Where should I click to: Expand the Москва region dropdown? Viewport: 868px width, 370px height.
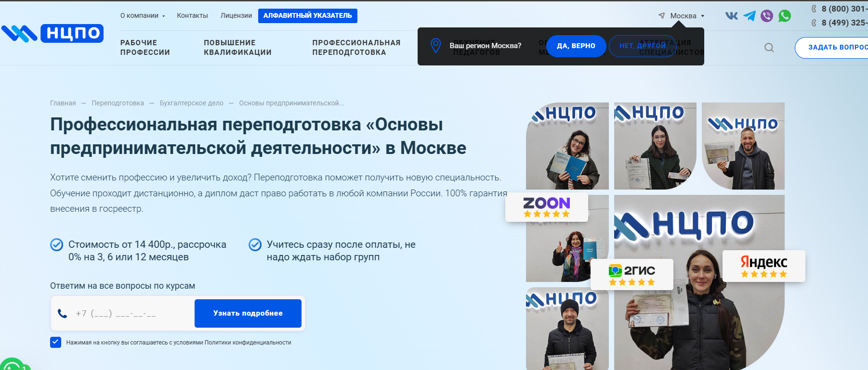tap(683, 16)
